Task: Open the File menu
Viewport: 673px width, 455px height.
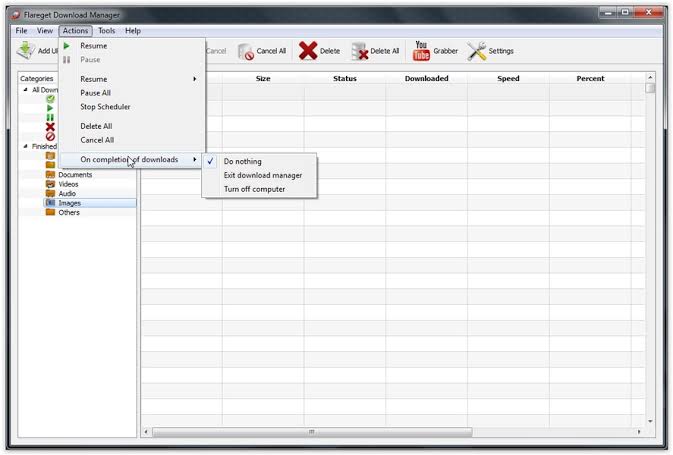Action: (21, 30)
